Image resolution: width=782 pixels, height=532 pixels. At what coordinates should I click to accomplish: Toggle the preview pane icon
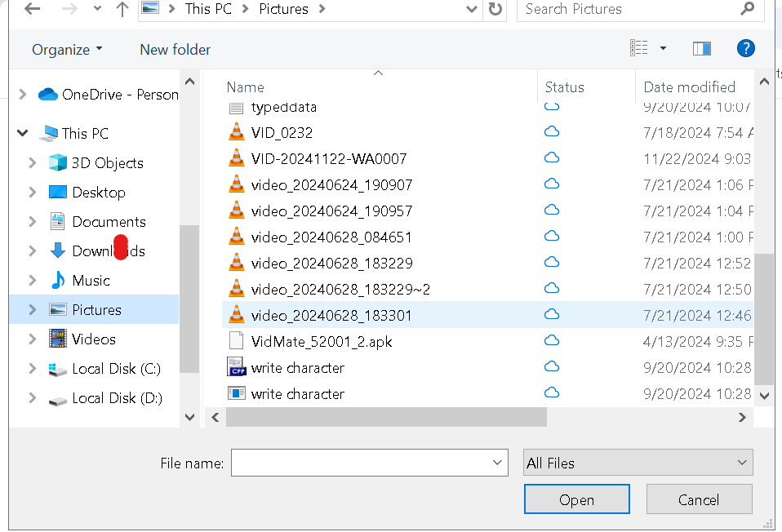(x=701, y=49)
